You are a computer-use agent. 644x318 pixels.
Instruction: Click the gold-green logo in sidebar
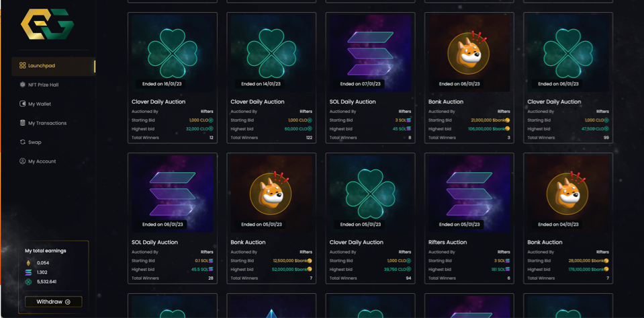point(47,25)
